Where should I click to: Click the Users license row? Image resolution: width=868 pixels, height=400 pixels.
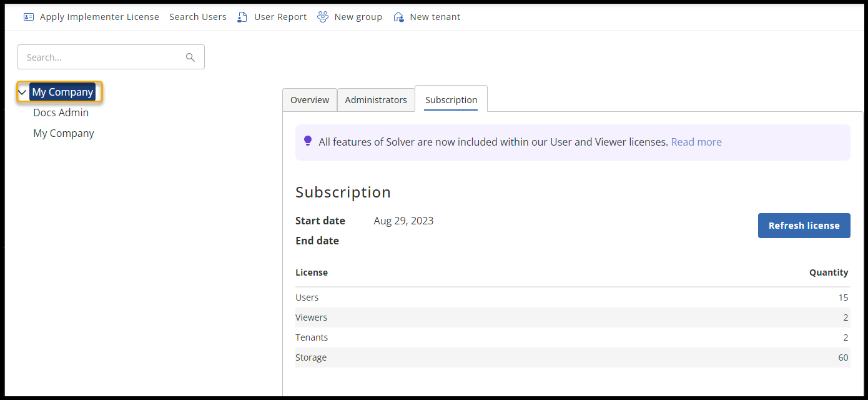pyautogui.click(x=572, y=297)
